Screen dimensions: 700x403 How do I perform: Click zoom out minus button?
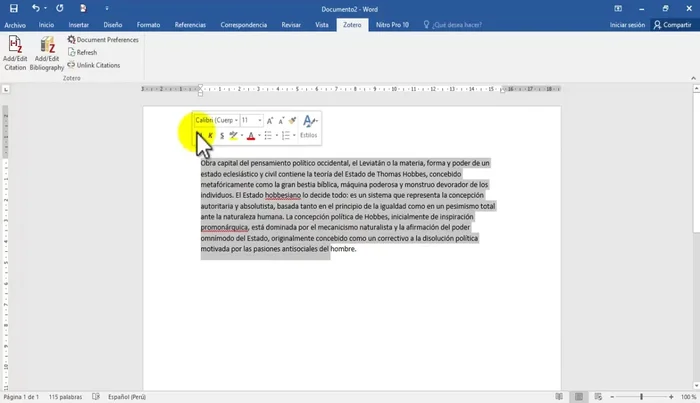click(x=612, y=397)
